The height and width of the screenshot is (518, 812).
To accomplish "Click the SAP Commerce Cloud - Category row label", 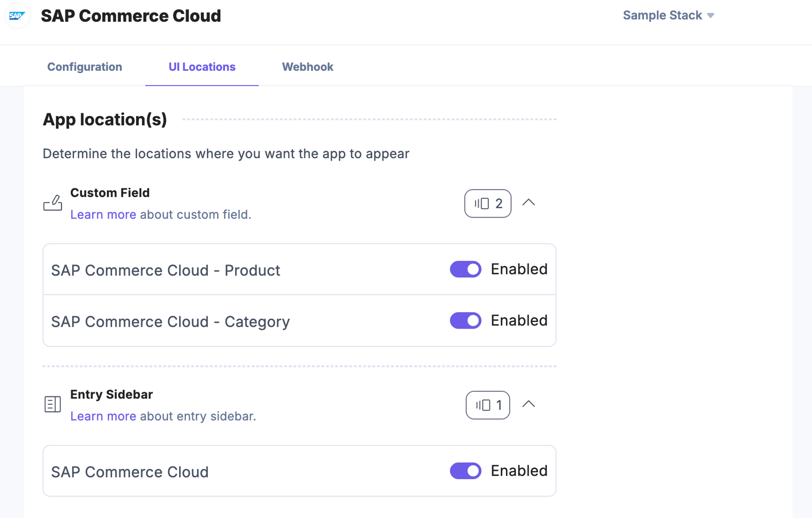I will click(x=171, y=322).
